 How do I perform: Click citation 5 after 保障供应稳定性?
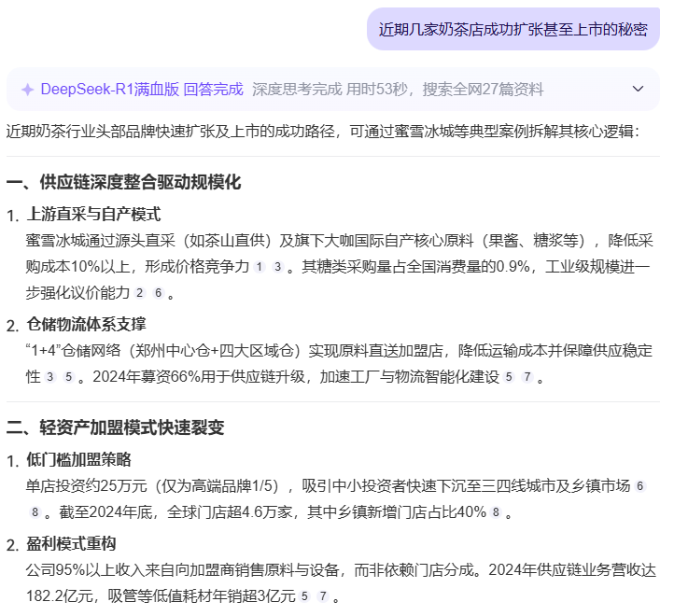pos(67,378)
